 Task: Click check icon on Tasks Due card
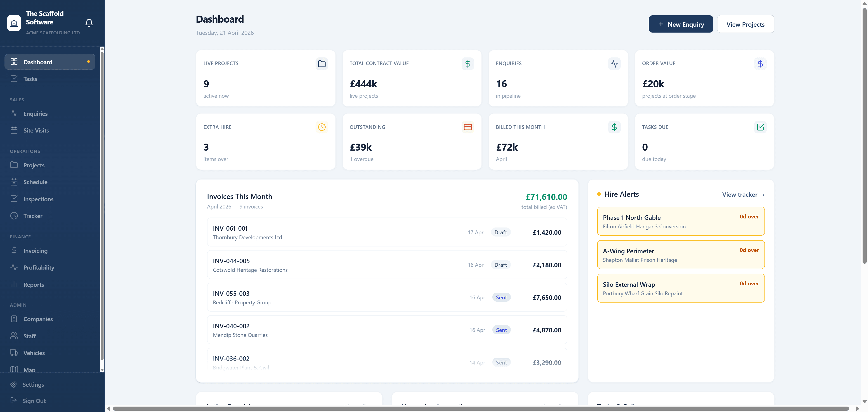coord(760,127)
